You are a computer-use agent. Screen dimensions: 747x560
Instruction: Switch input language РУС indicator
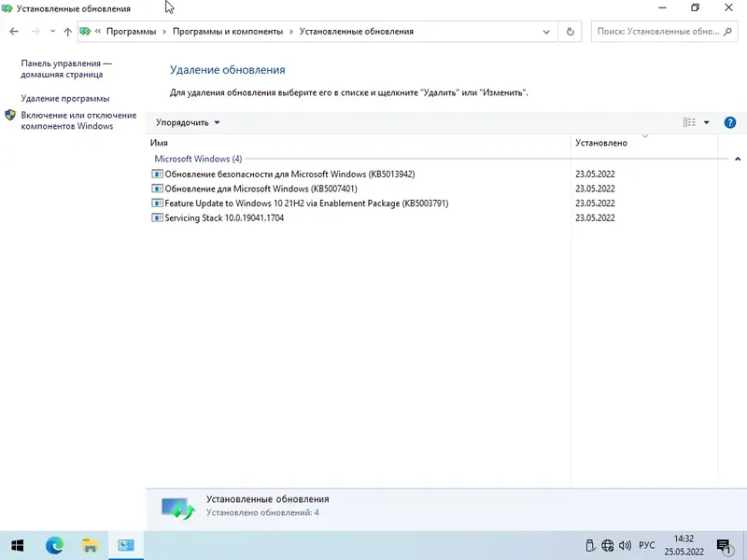click(646, 546)
